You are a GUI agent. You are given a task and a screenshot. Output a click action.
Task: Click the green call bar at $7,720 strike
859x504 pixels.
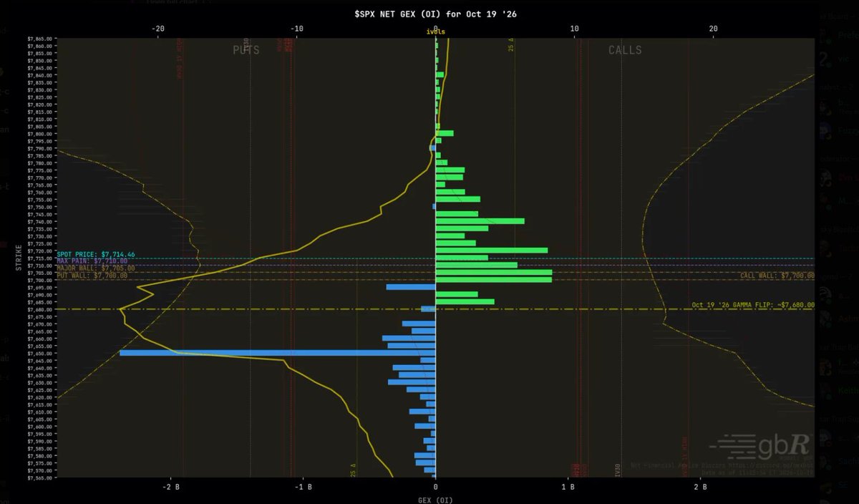pyautogui.click(x=492, y=251)
